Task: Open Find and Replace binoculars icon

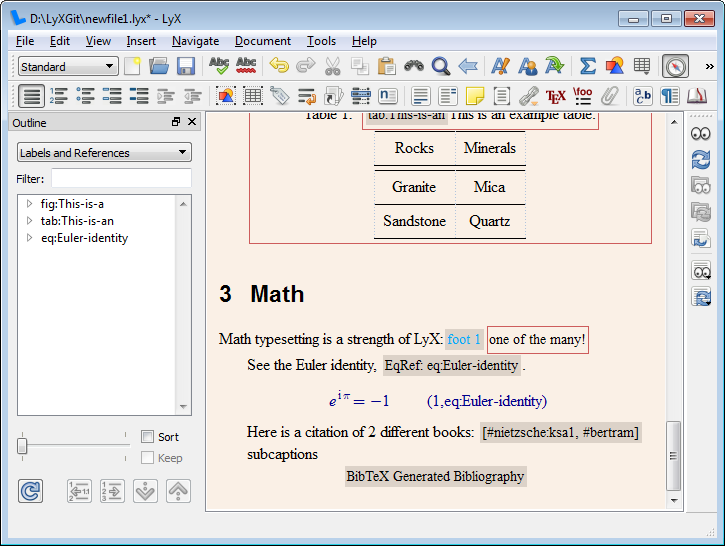Action: click(x=414, y=66)
